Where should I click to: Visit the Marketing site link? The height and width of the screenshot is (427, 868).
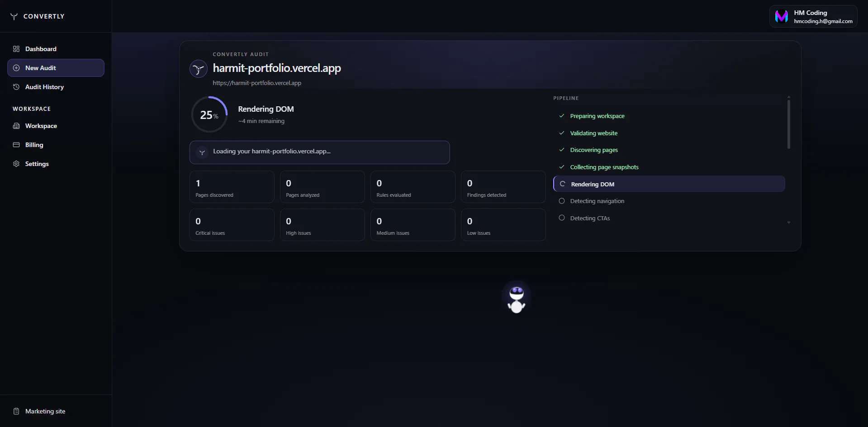(56, 411)
